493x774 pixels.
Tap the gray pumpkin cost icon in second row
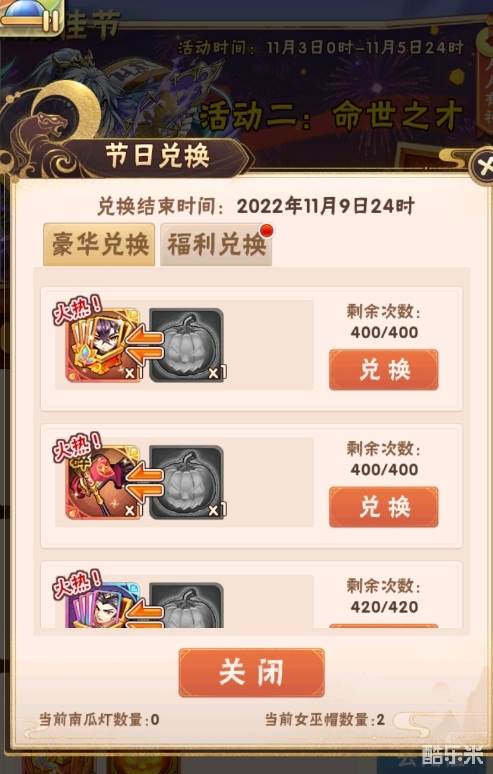click(x=187, y=483)
